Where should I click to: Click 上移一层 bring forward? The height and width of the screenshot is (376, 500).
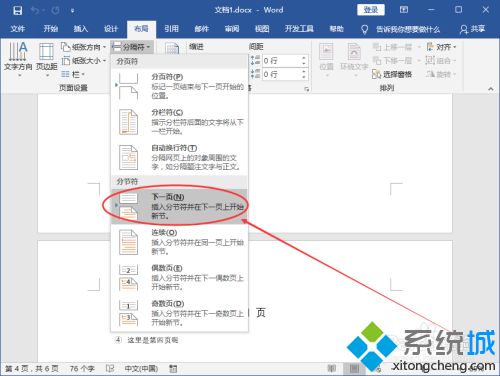pyautogui.click(x=392, y=47)
